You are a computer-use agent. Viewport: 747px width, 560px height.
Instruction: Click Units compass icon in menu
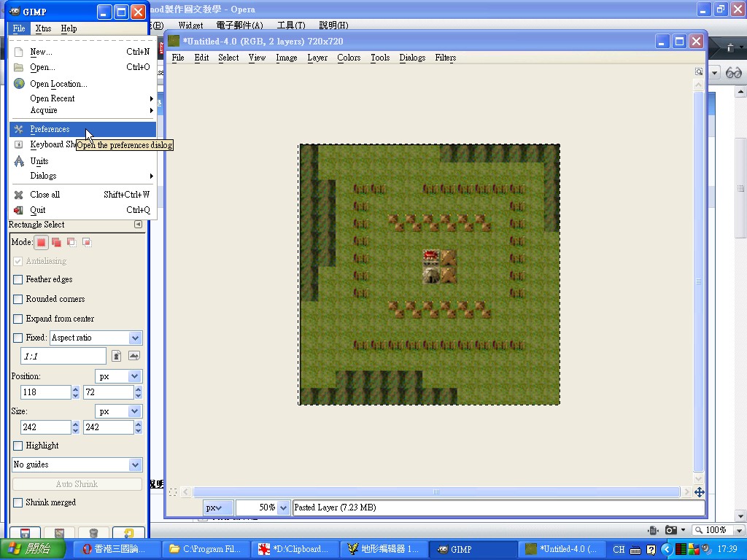click(x=19, y=161)
